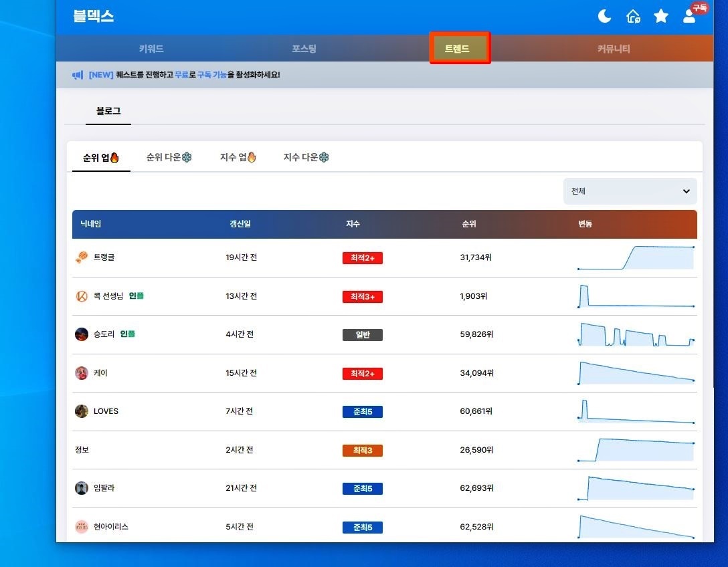The height and width of the screenshot is (567, 728).
Task: Click the 지수 column header
Action: click(353, 223)
